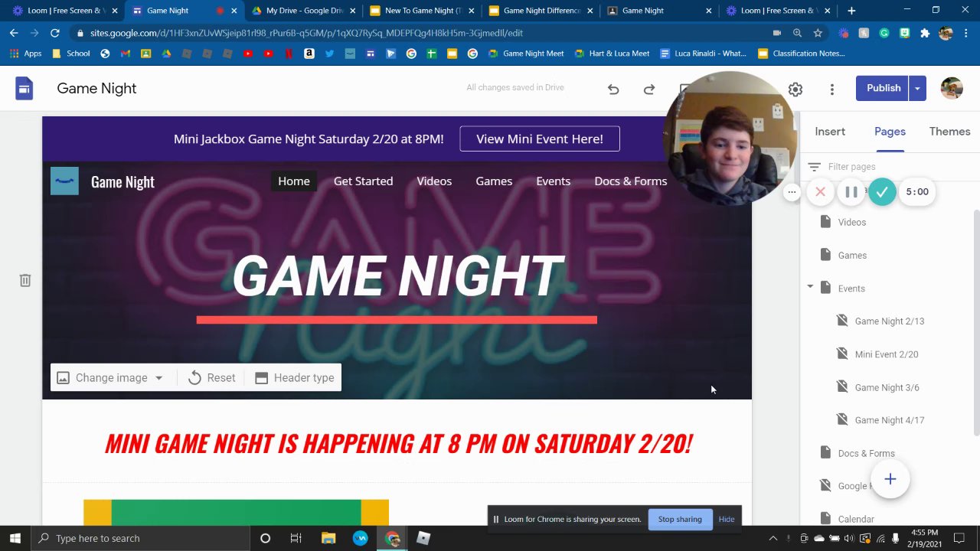Select the Get Started navigation item
The image size is (980, 551).
click(363, 181)
